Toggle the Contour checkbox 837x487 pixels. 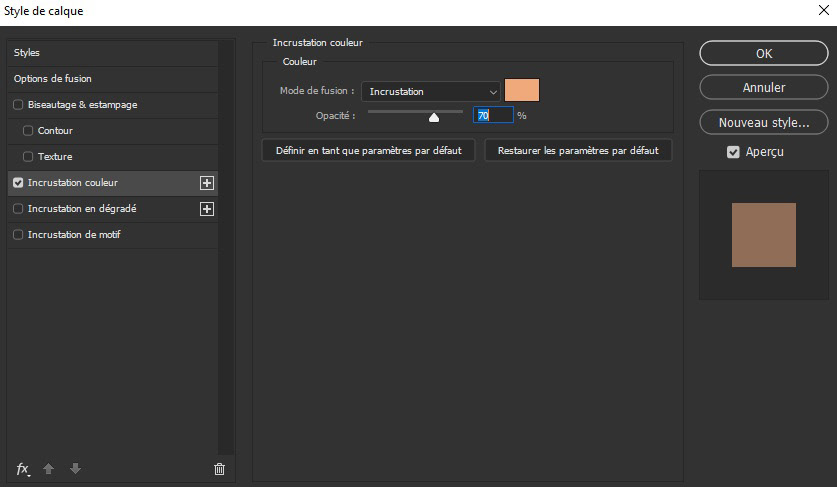[x=28, y=130]
